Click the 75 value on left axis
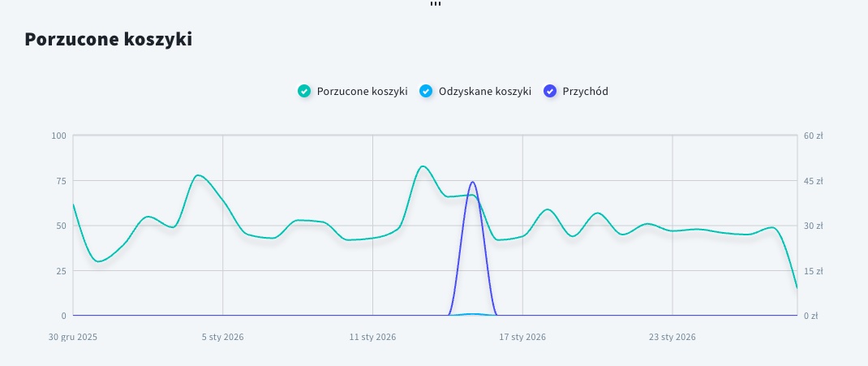The width and height of the screenshot is (868, 366). [59, 181]
